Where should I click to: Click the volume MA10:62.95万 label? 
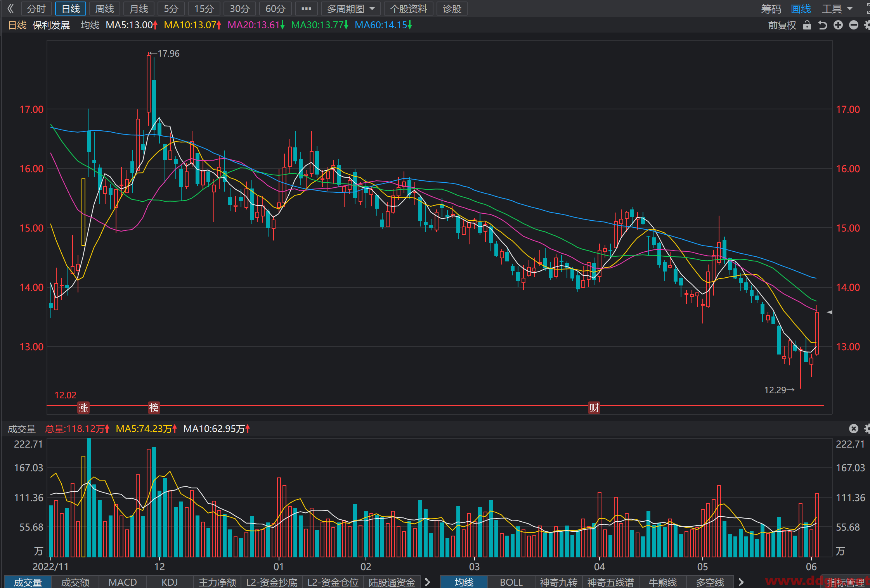tap(216, 429)
